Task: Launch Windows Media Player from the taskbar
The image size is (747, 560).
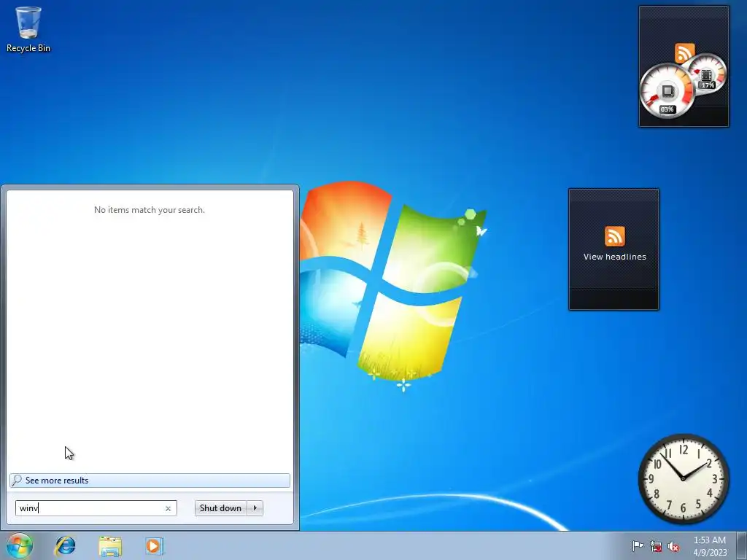Action: point(155,545)
